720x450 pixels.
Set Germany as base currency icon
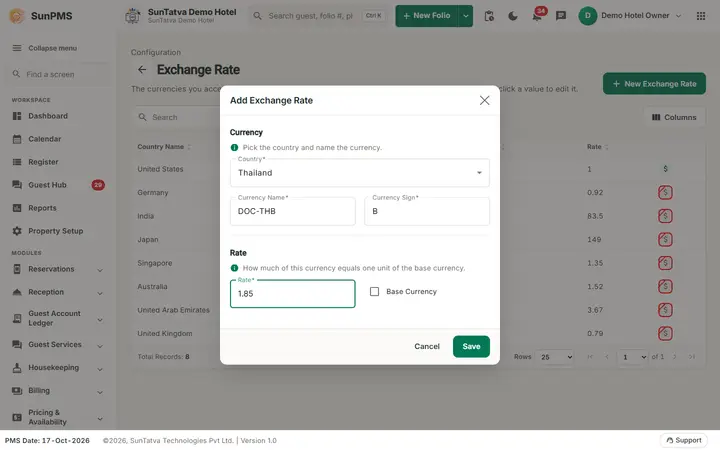[665, 192]
